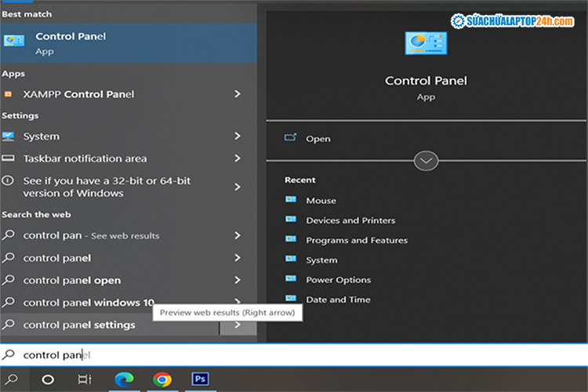588x392 pixels.
Task: Click the Mouse recent item icon
Action: click(x=291, y=200)
